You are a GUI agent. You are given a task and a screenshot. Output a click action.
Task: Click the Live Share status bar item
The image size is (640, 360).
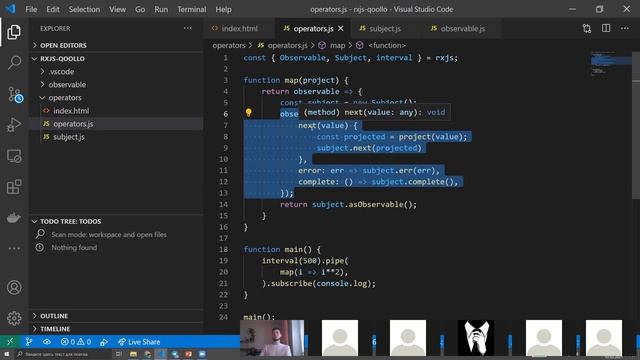(139, 342)
